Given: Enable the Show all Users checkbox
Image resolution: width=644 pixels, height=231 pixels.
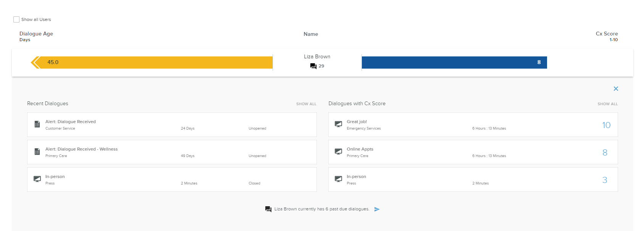Looking at the screenshot, I should point(16,19).
